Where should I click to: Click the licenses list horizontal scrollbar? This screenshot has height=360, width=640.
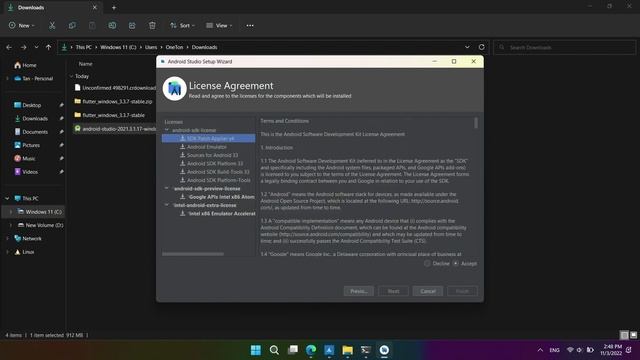193,254
